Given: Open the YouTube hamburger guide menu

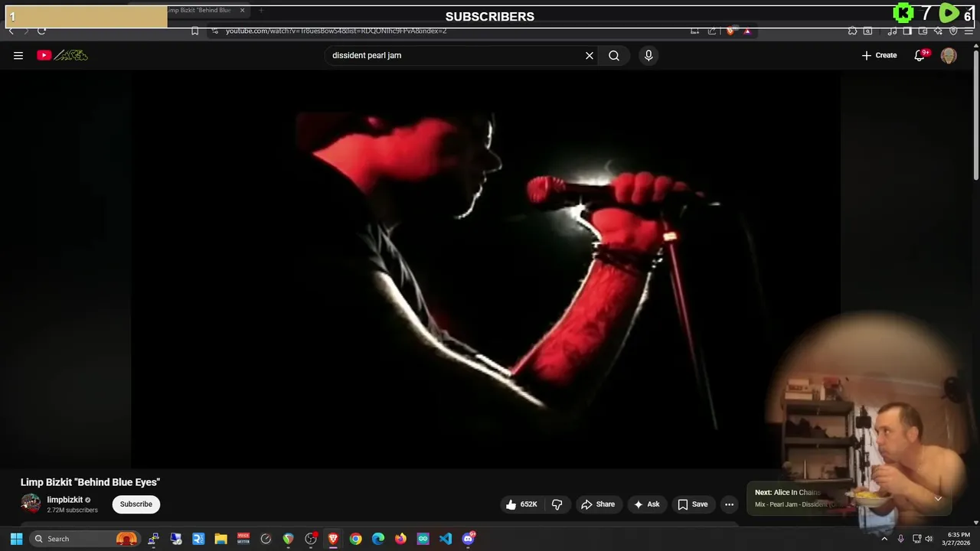Looking at the screenshot, I should click(18, 55).
